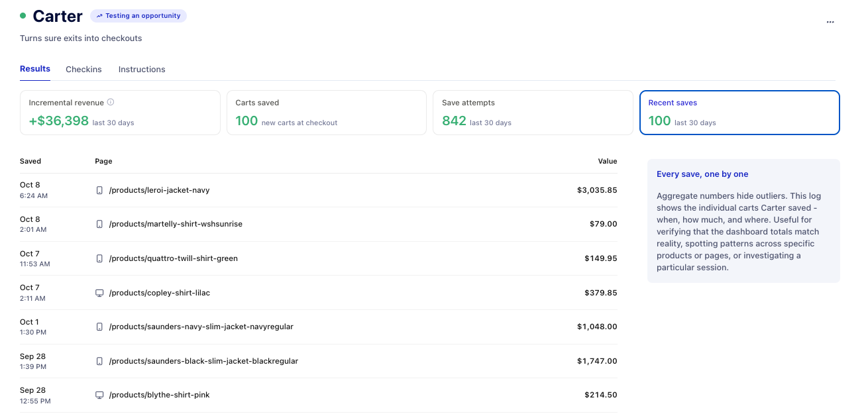This screenshot has height=420, width=868.
Task: Click the desktop icon for blythe-shirt-pink row
Action: pyautogui.click(x=99, y=395)
